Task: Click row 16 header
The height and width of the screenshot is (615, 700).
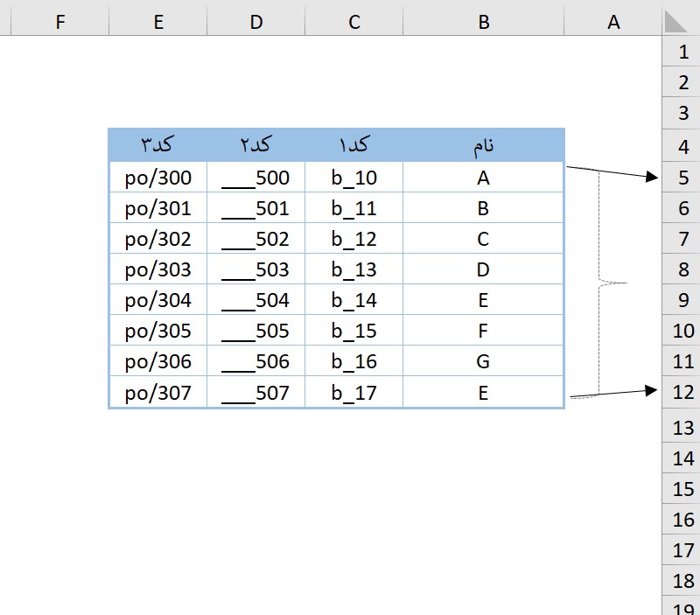Action: coord(682,520)
